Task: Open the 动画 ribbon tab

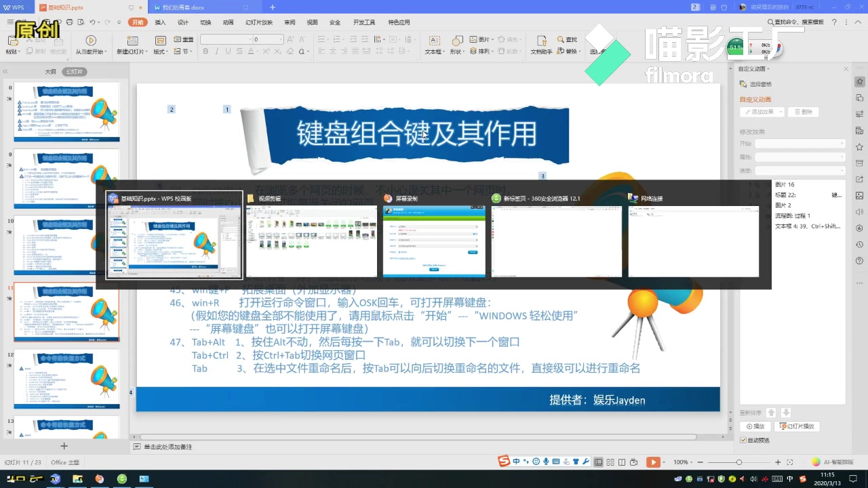Action: 228,22
